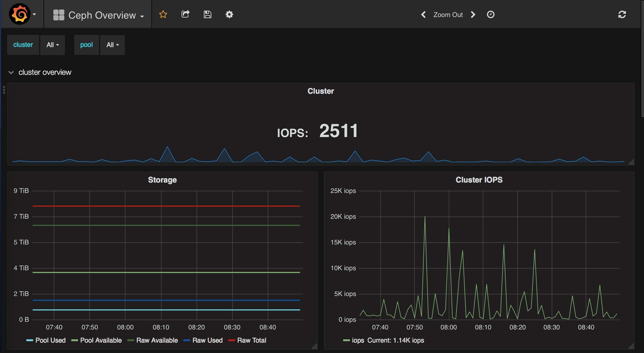Click the IOPS 2511 stat value
Image resolution: width=644 pixels, height=353 pixels.
coord(339,131)
